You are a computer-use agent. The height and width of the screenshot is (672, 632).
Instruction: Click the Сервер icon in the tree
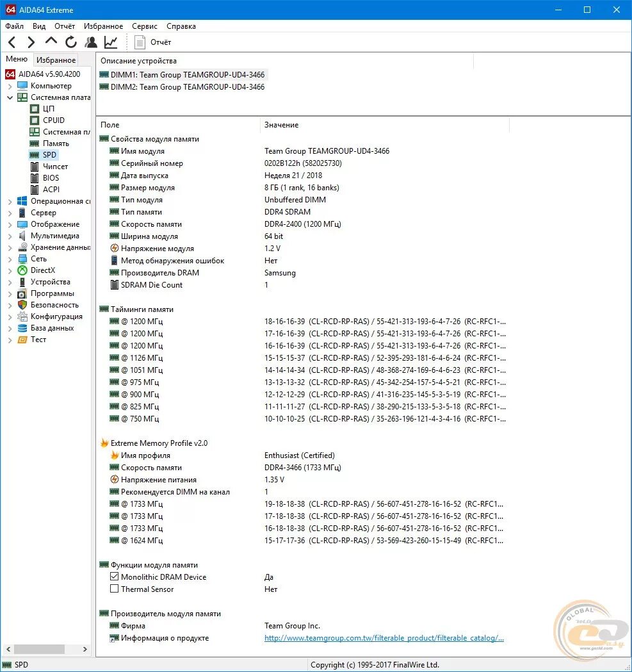[x=22, y=213]
